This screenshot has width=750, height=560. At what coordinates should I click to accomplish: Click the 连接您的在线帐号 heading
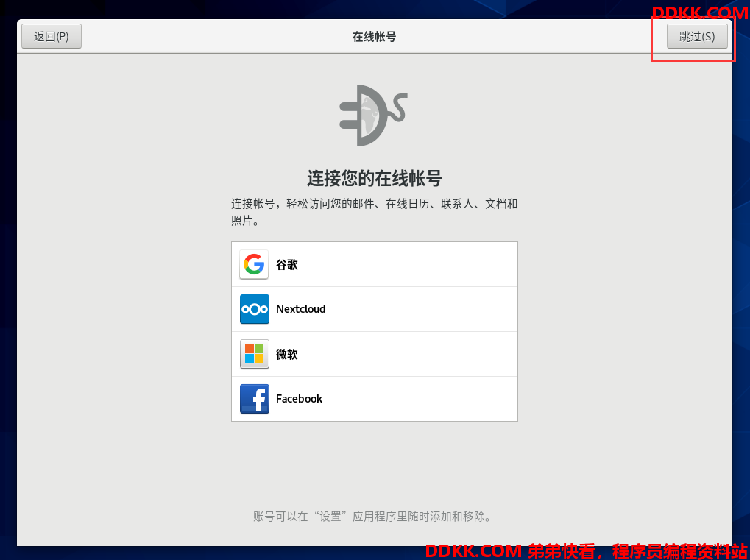[x=375, y=178]
